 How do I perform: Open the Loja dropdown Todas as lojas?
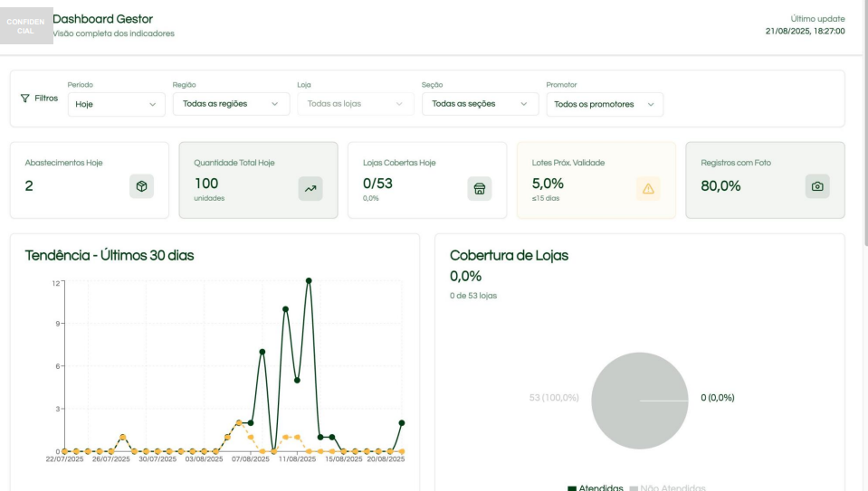tap(354, 104)
